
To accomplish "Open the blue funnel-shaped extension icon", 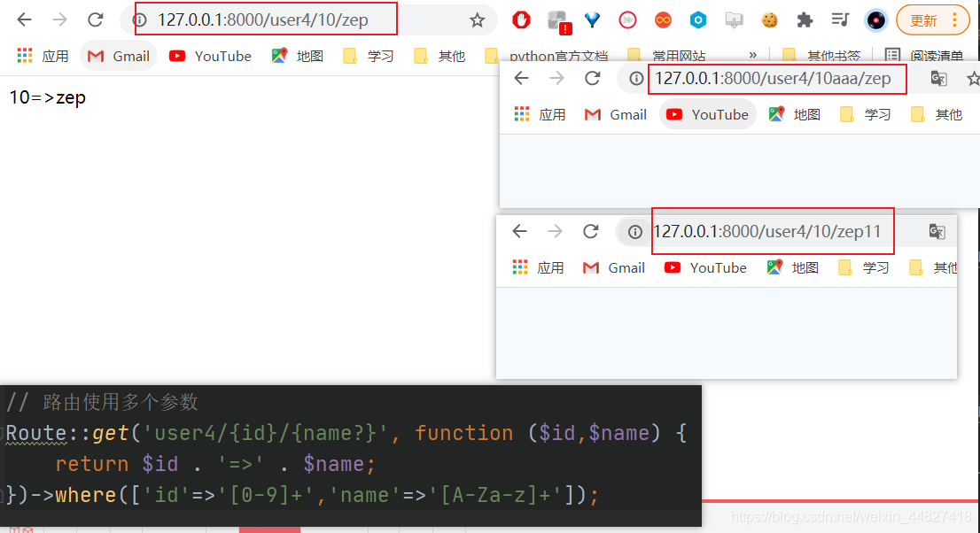I will click(592, 20).
